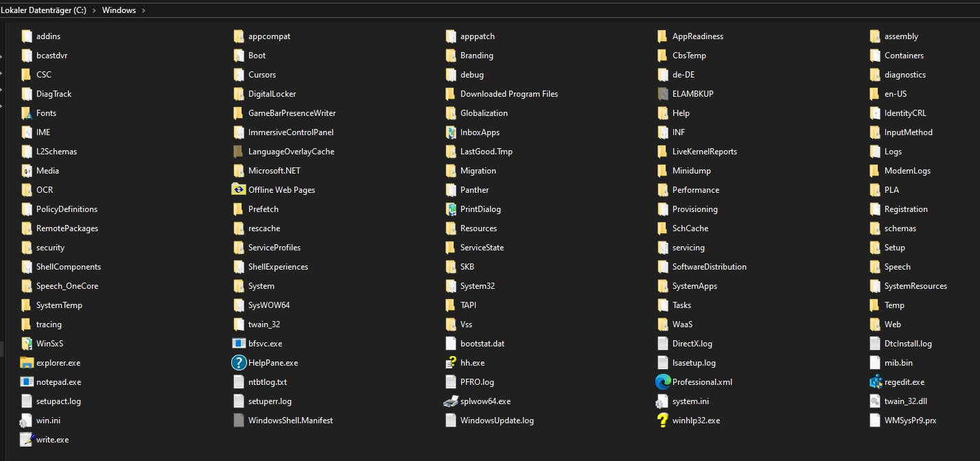Click the ntbtlog.txt file name
This screenshot has width=980, height=461.
(268, 382)
